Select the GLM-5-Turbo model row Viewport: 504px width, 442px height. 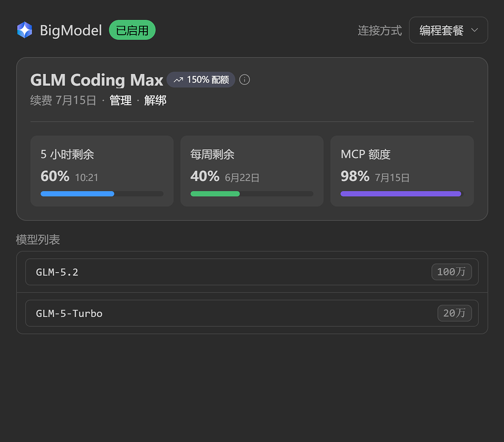pyautogui.click(x=252, y=313)
